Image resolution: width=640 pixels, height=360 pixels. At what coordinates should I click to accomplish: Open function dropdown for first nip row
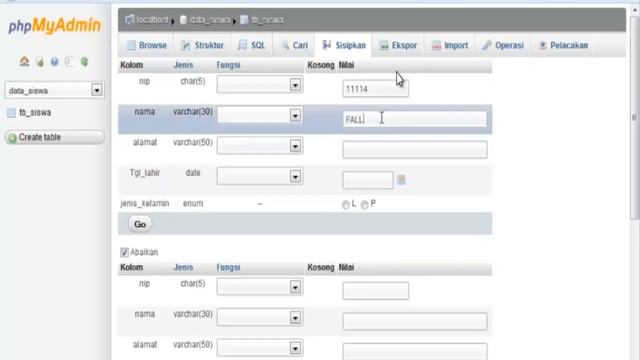click(260, 84)
